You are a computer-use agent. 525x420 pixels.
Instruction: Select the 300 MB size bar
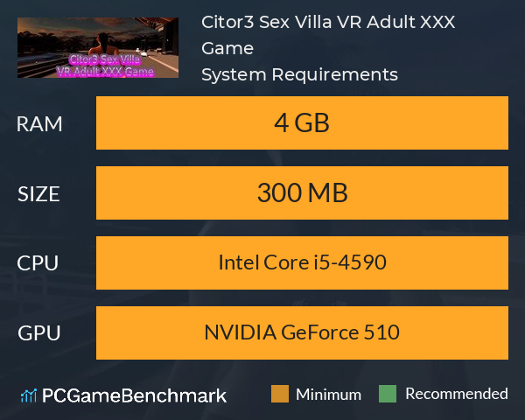302,192
